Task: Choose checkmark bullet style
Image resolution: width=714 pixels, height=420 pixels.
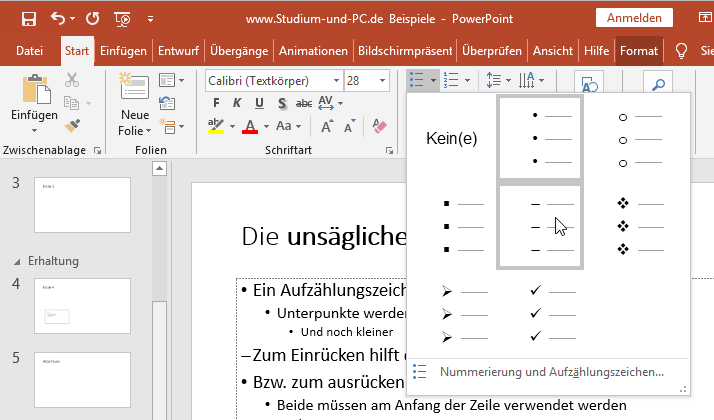Action: (540, 314)
